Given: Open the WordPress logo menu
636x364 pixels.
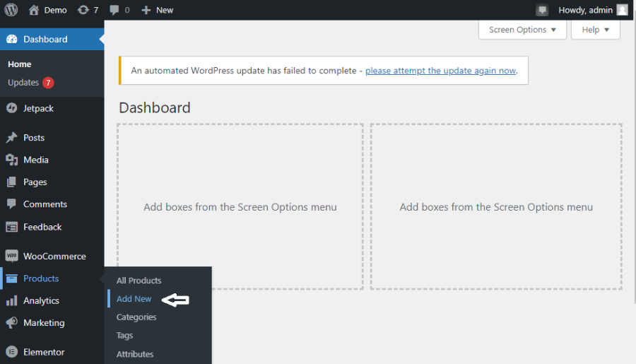Looking at the screenshot, I should tap(11, 10).
